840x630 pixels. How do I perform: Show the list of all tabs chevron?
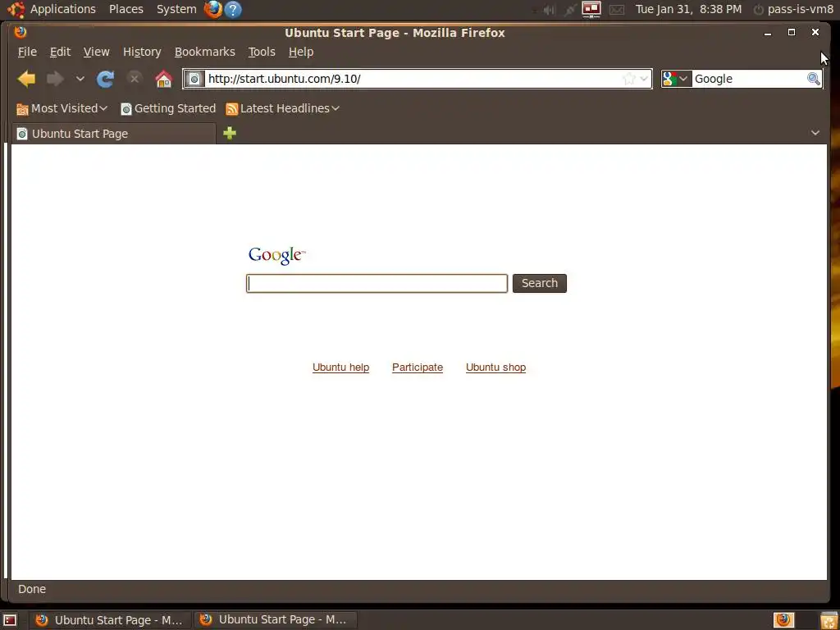[815, 133]
